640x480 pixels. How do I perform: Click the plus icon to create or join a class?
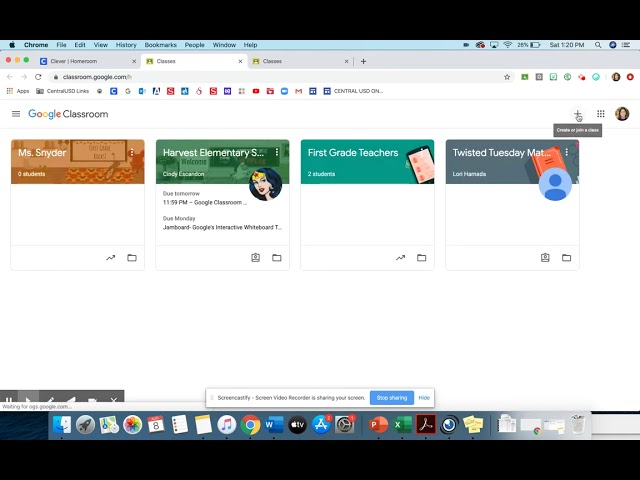click(x=578, y=113)
